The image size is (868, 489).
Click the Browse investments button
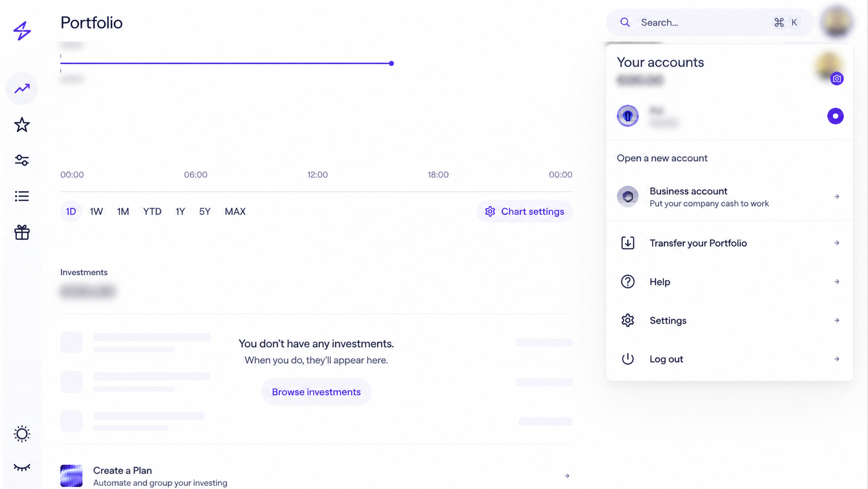coord(316,392)
